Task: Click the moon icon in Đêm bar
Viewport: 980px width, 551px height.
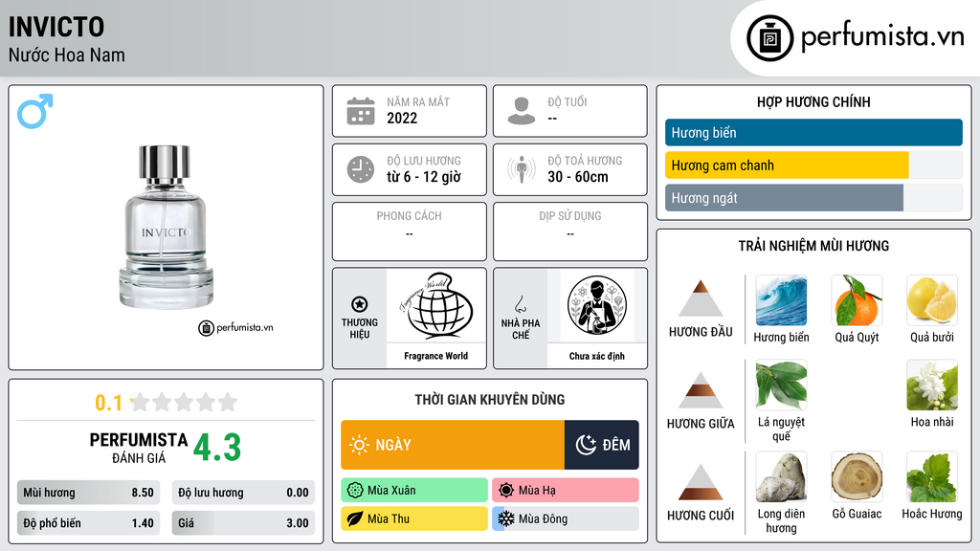Action: (x=586, y=445)
